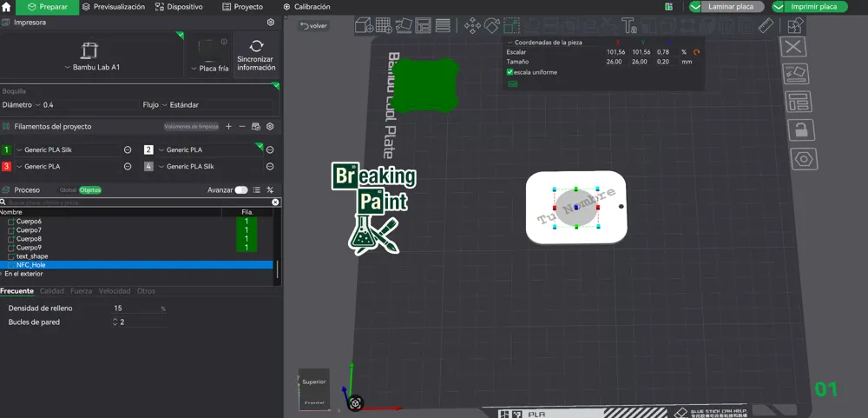Click edit icon beside filament 3
Viewport: 868px width, 418px height.
(x=128, y=166)
